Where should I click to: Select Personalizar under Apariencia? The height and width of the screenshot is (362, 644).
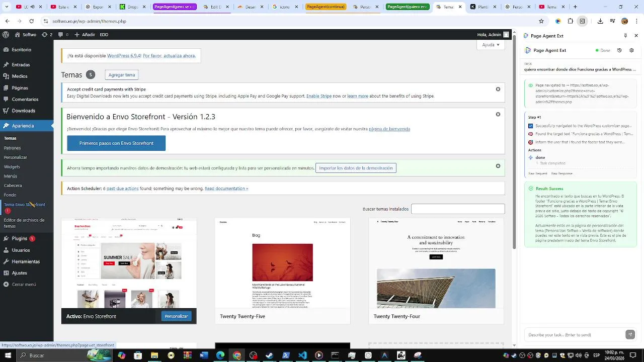coord(15,157)
